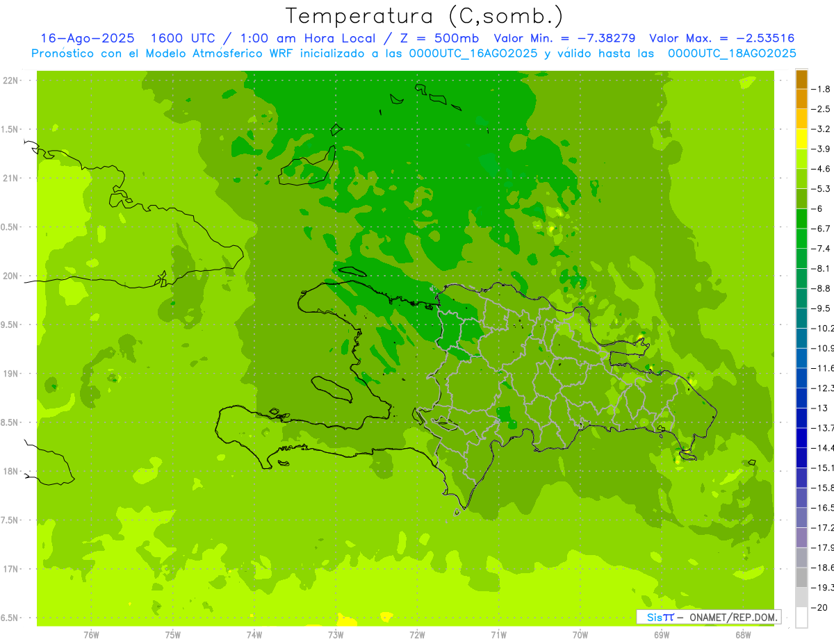The width and height of the screenshot is (834, 644).
Task: Click the '-13' colorbar label
Action: click(x=820, y=408)
